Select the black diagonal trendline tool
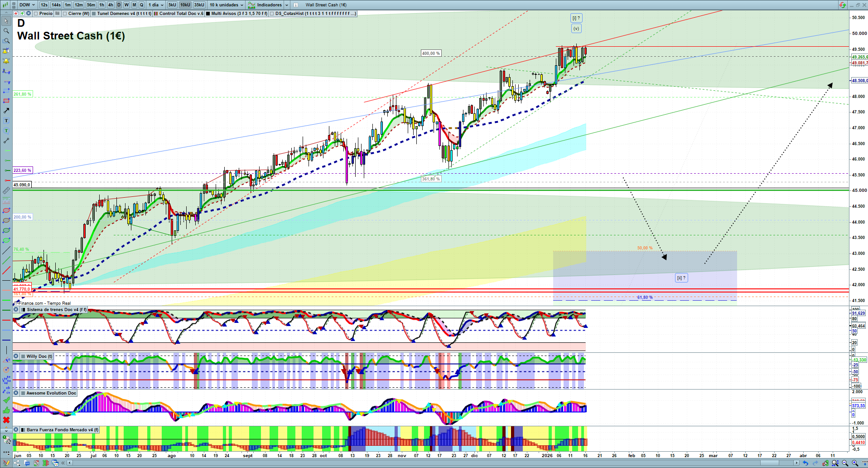This screenshot has height=468, width=868. coord(6,250)
